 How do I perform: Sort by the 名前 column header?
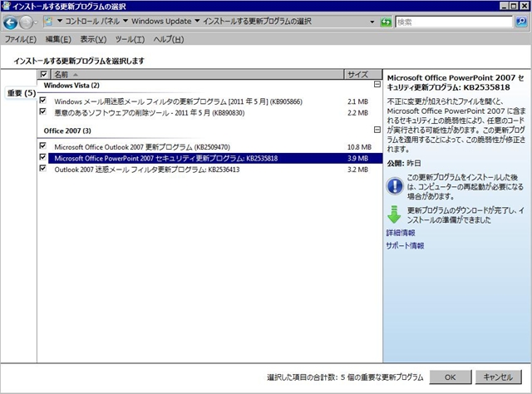point(197,74)
